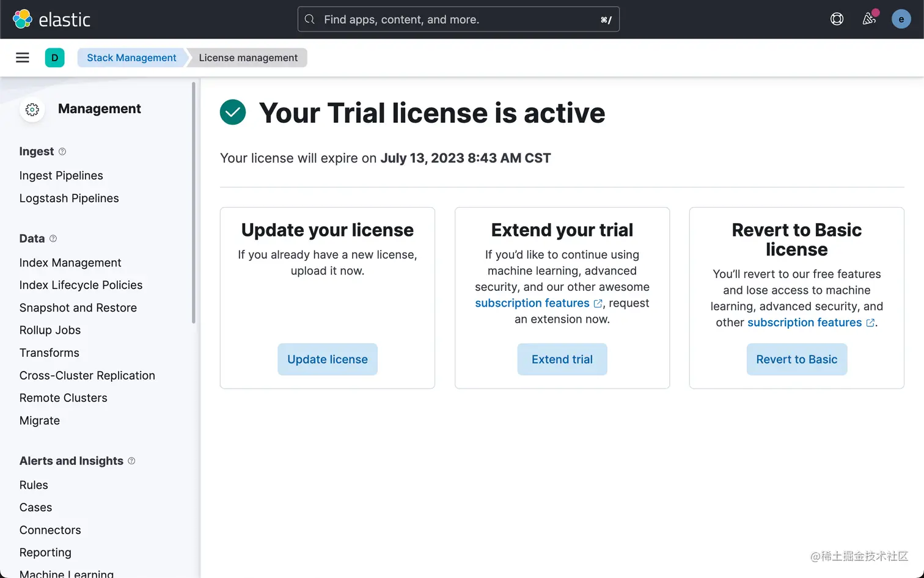Open Index Lifecycle Policies
Screen dimensions: 924x578
(81, 285)
